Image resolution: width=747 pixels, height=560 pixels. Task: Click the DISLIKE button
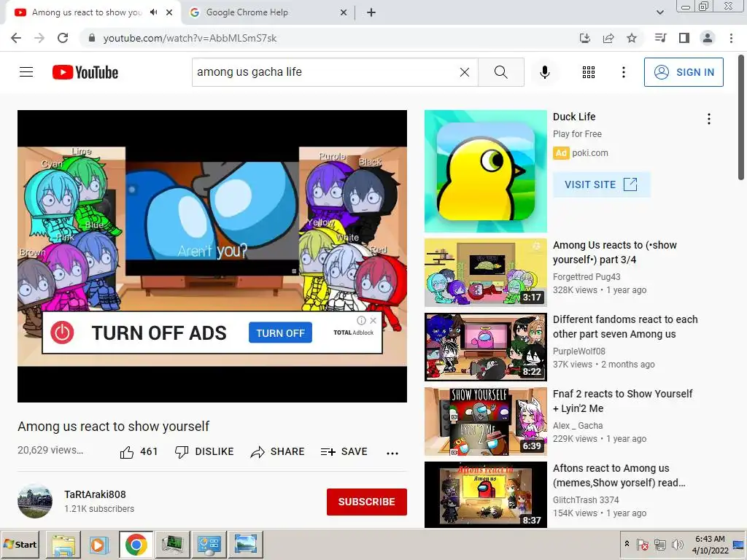(x=204, y=452)
